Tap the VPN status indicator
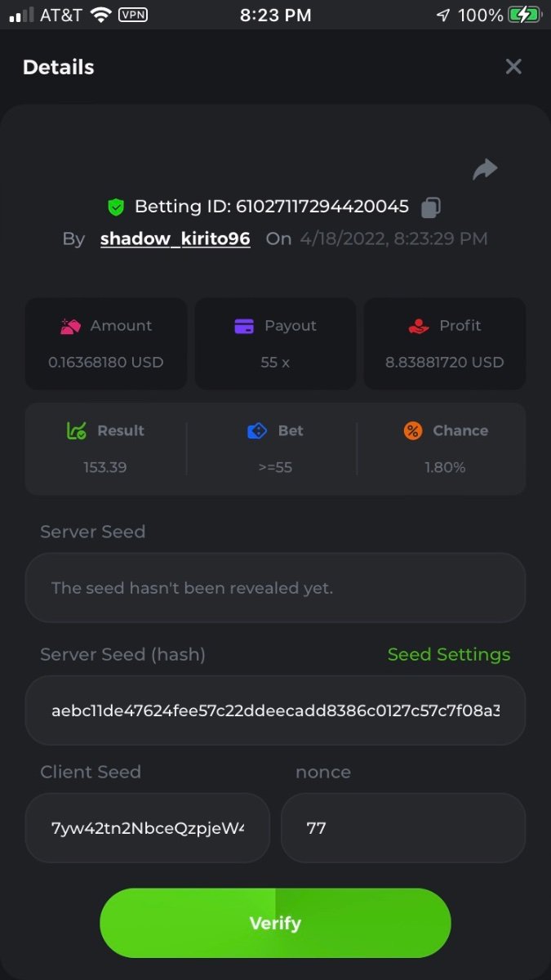The image size is (551, 980). 133,15
